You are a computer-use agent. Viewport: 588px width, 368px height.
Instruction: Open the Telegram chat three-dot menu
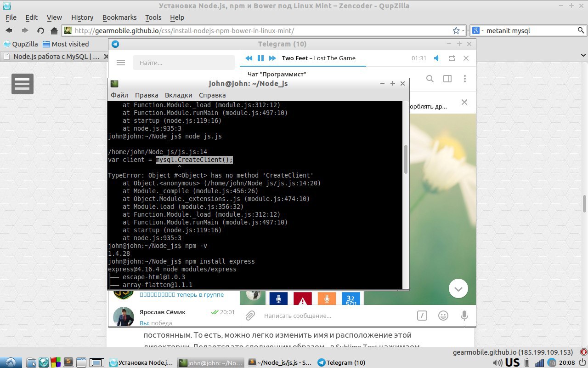point(465,79)
